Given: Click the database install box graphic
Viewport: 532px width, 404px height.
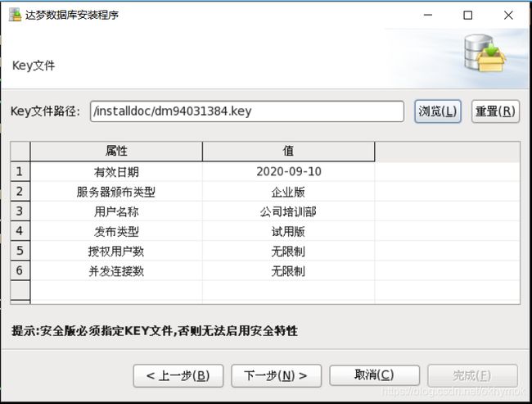Looking at the screenshot, I should point(485,53).
